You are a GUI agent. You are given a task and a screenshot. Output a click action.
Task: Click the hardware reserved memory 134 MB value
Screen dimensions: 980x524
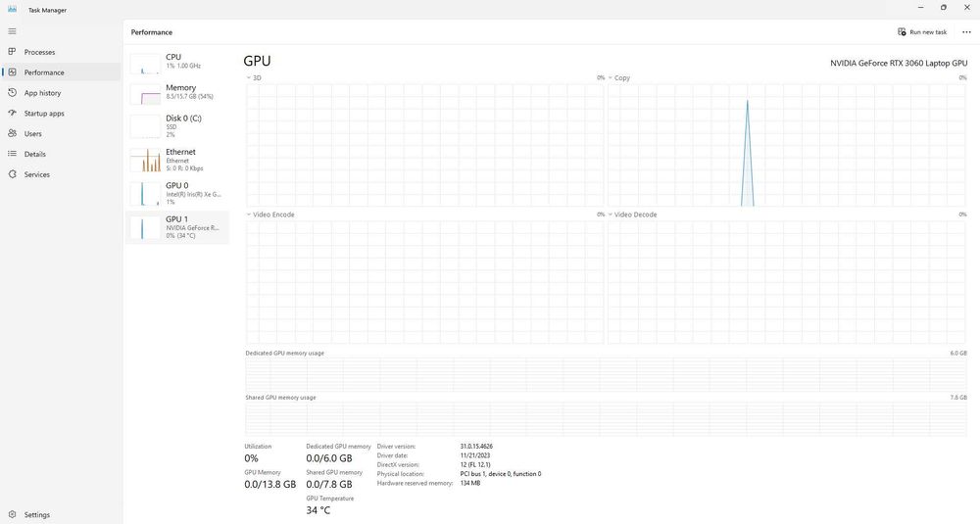(x=470, y=483)
